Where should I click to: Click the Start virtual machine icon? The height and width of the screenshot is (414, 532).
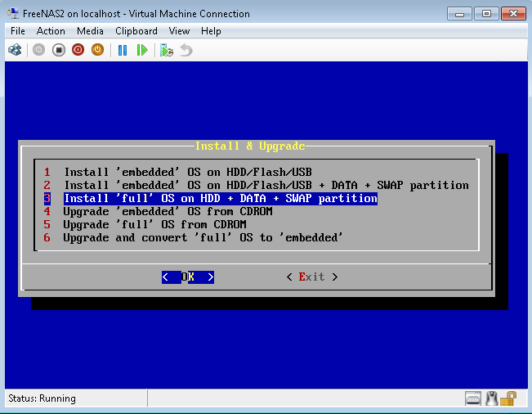click(x=38, y=50)
